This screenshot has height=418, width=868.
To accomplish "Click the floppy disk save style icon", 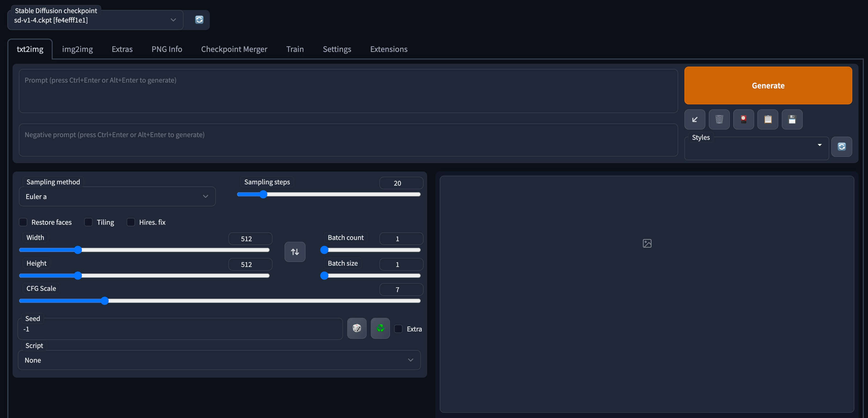I will 791,119.
